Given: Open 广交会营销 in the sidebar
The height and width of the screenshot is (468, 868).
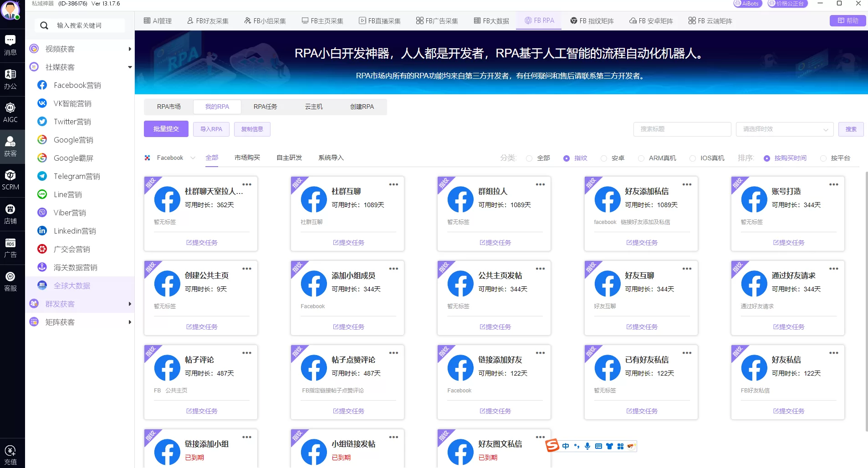Looking at the screenshot, I should [x=72, y=249].
